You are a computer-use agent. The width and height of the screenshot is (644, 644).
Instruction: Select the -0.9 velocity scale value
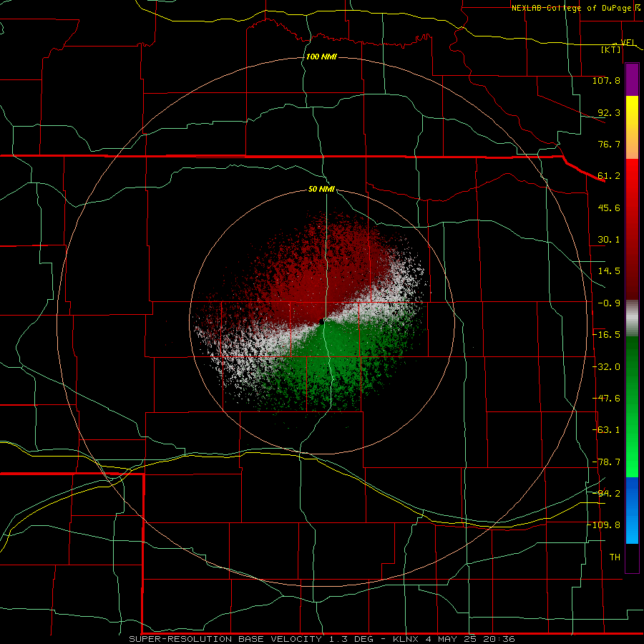pos(609,303)
